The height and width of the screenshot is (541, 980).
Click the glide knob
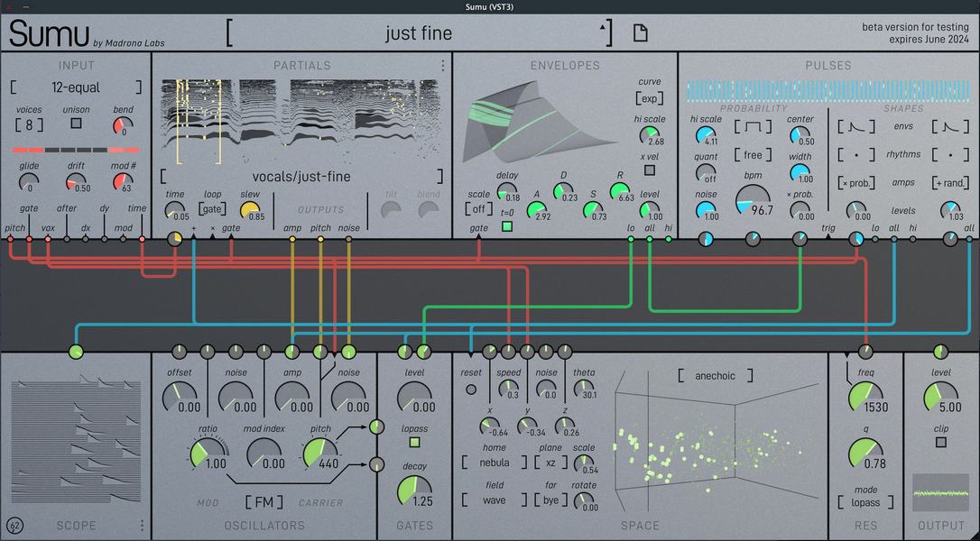[x=29, y=182]
